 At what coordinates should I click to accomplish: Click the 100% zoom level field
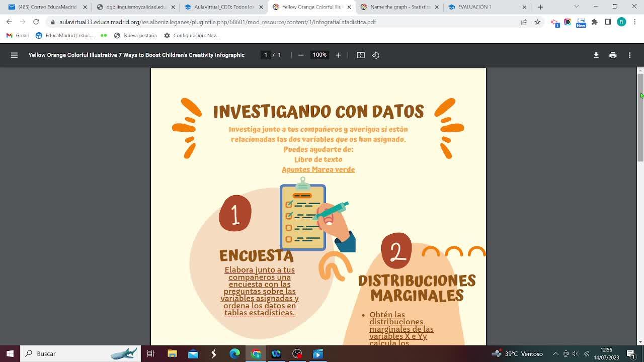click(x=319, y=55)
